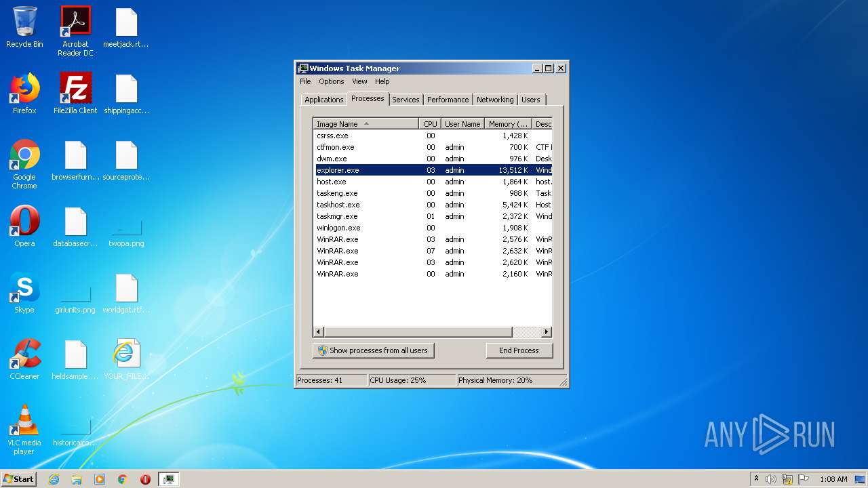Sort by User Name column header
Viewport: 868px width, 488px height.
click(x=462, y=124)
